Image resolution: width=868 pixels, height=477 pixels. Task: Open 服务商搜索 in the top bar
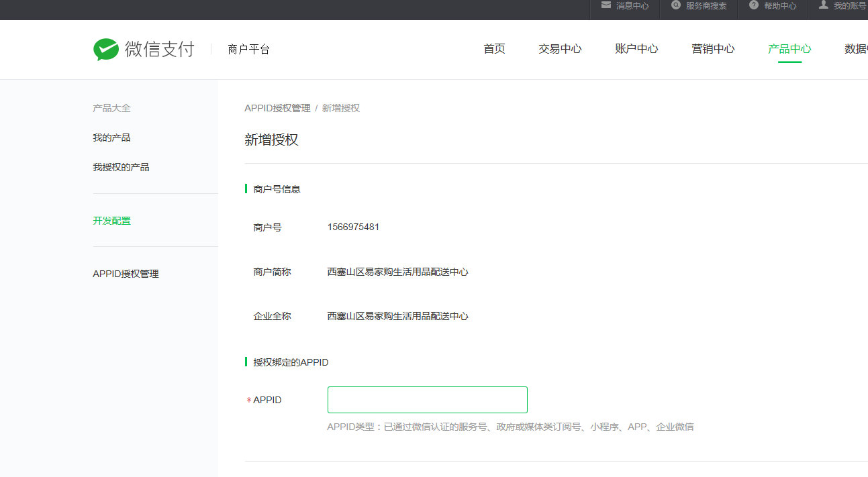[706, 5]
